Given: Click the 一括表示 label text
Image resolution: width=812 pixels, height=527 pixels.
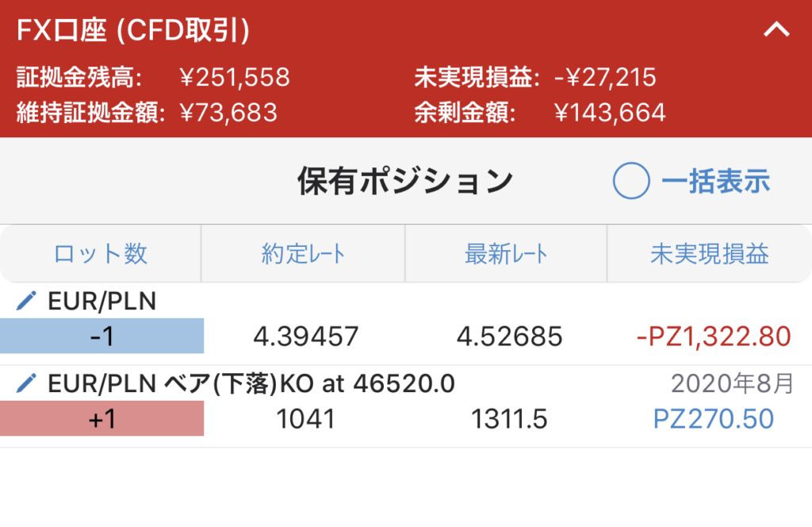Looking at the screenshot, I should pyautogui.click(x=716, y=182).
